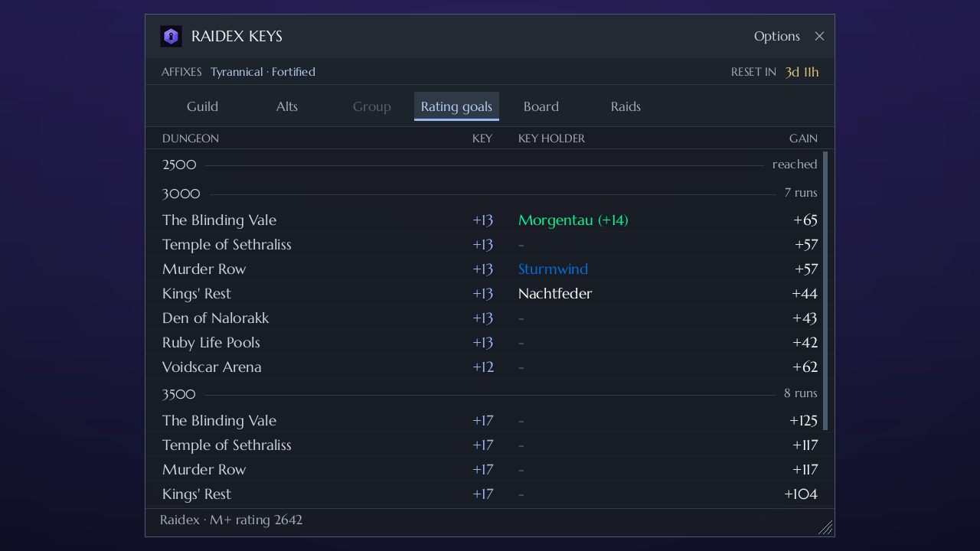Click the reset timer 3d 11h
This screenshot has width=980, height=551.
point(802,72)
